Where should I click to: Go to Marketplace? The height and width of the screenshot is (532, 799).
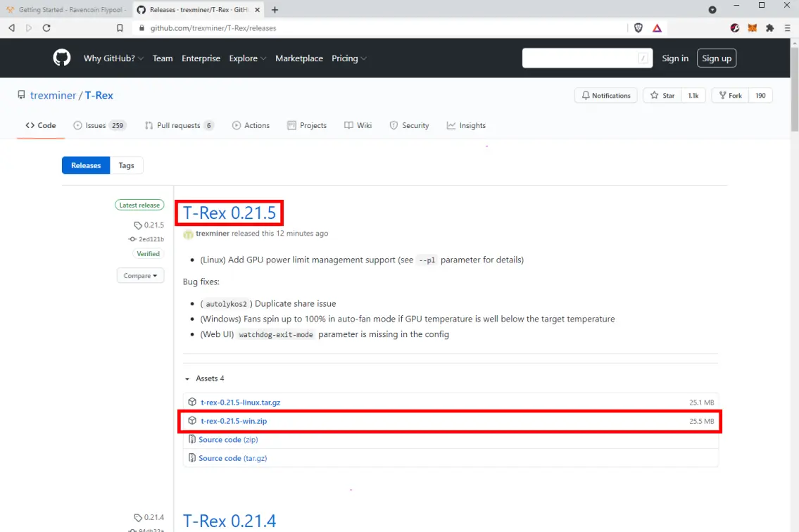tap(299, 58)
